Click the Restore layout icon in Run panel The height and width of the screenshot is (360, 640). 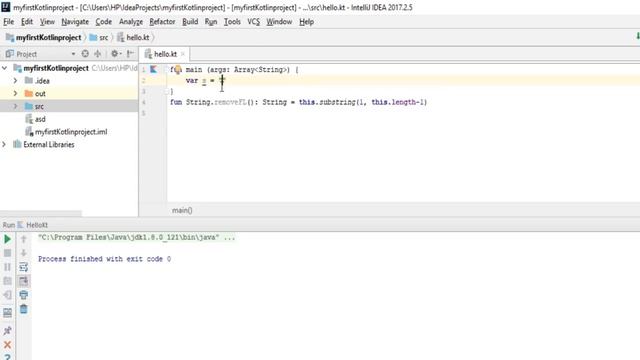point(7,313)
